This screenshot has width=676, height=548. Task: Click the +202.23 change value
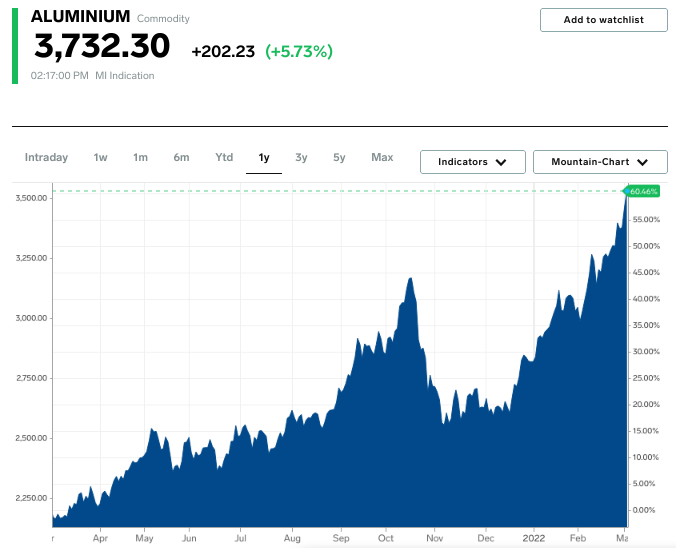coord(223,52)
